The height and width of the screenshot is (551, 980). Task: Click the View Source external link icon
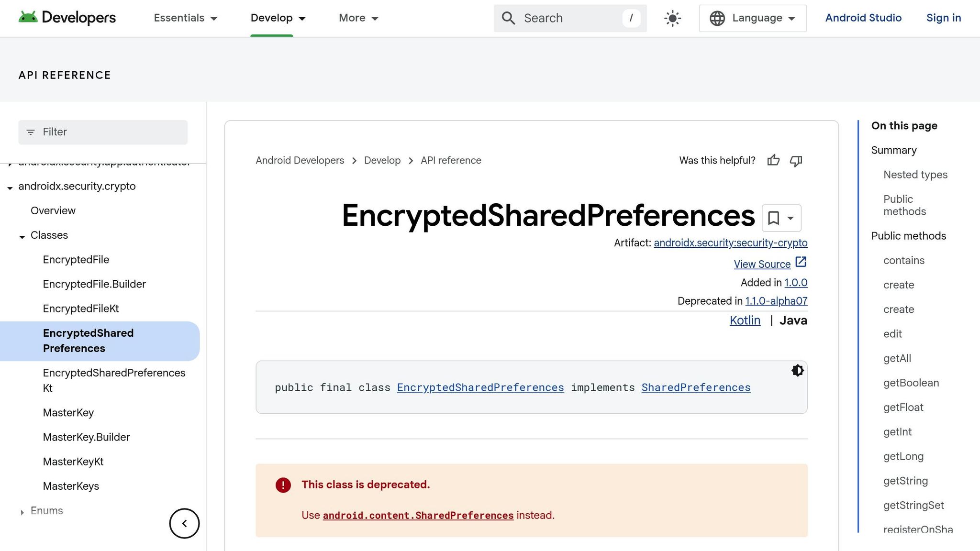(x=801, y=262)
